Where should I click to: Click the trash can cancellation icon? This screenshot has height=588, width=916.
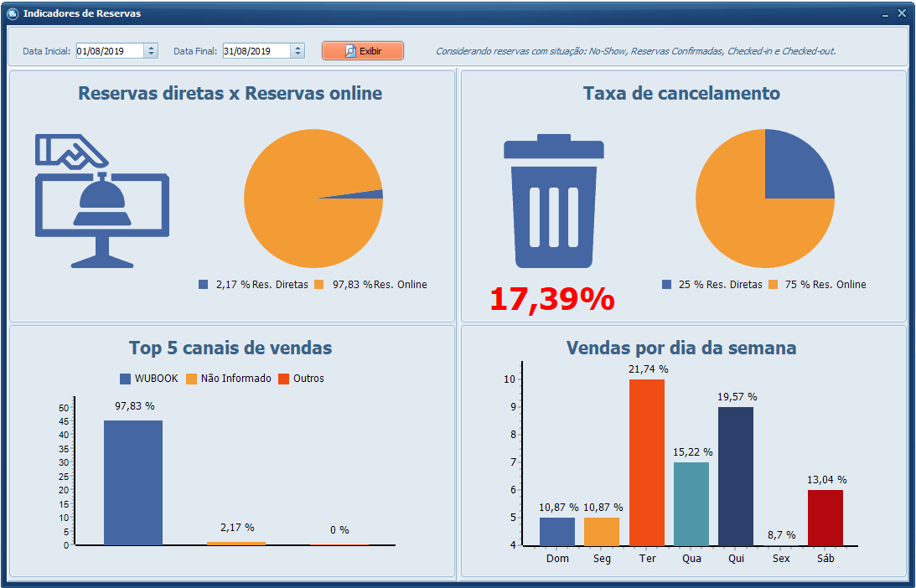click(x=554, y=201)
